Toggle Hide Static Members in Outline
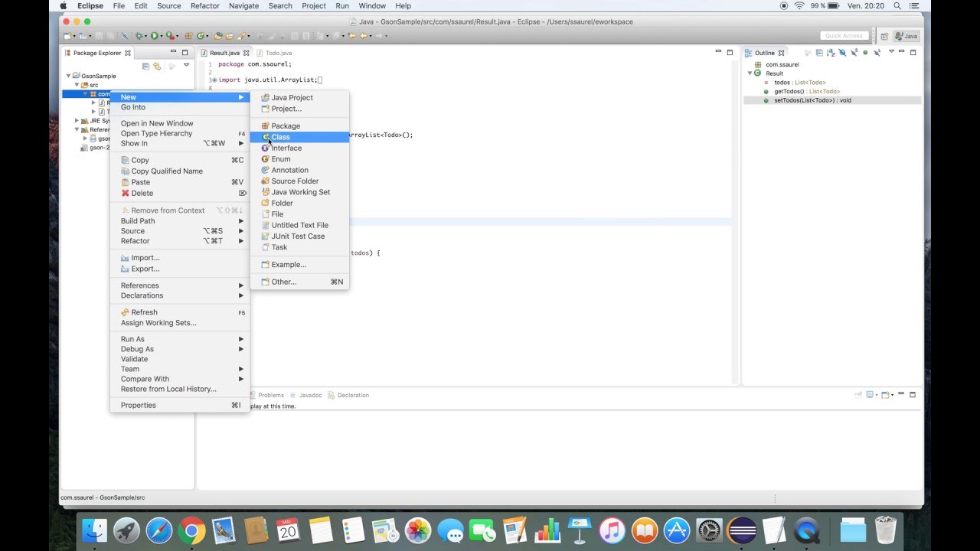980x551 pixels. [x=854, y=53]
